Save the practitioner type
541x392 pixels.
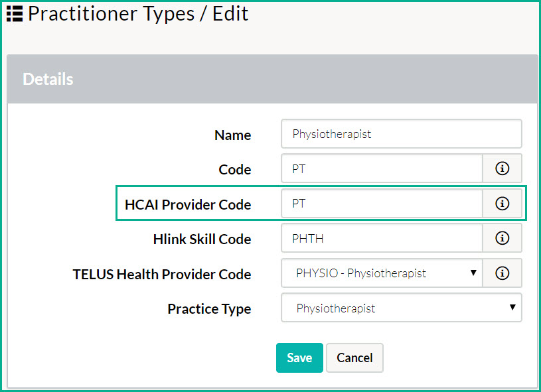tap(299, 358)
